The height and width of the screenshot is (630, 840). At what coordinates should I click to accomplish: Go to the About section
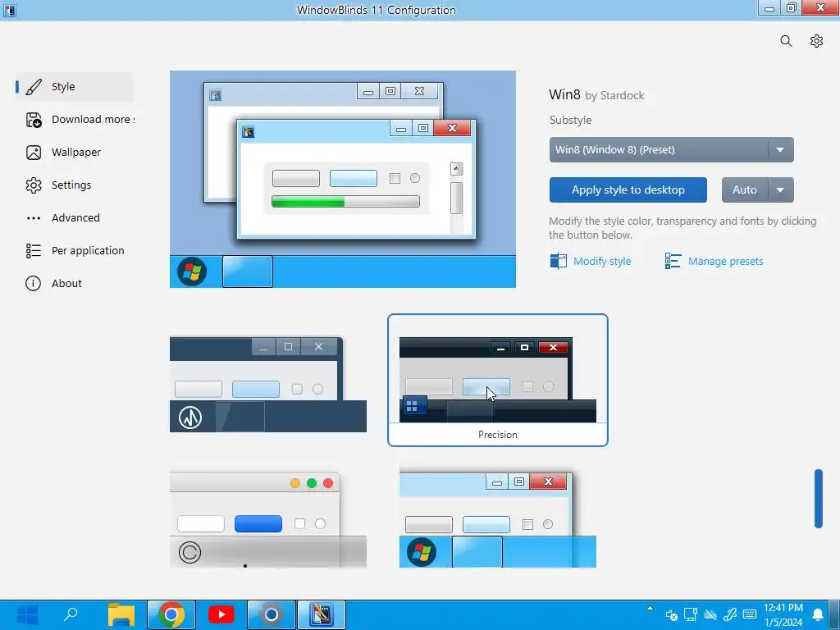[75, 283]
